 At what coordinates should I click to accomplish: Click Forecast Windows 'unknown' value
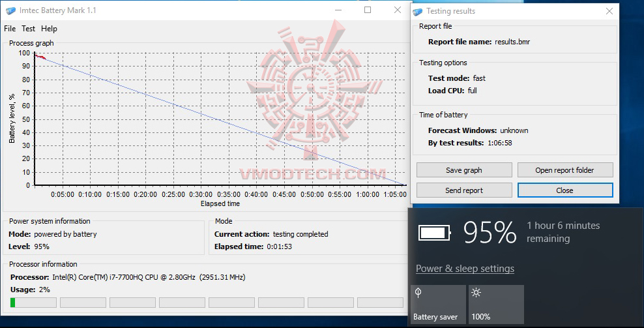514,130
